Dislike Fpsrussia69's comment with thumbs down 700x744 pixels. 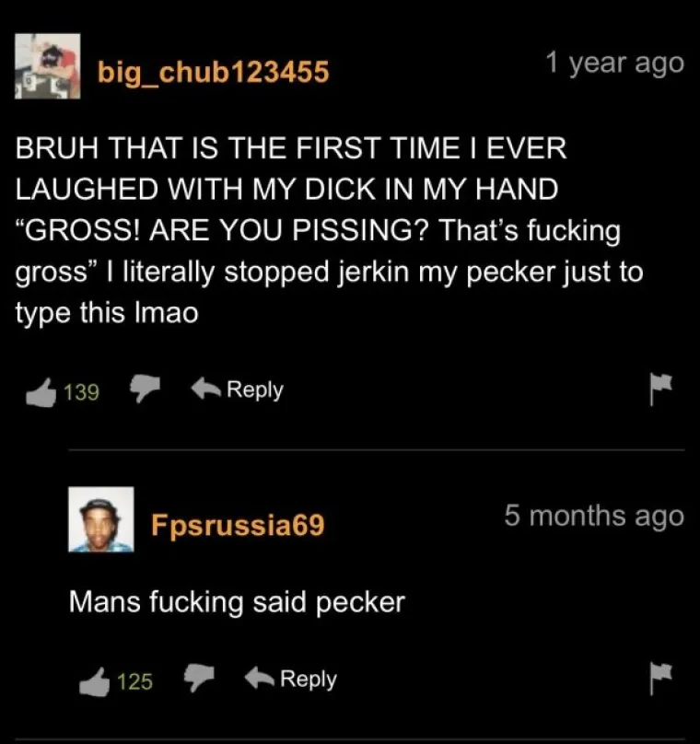tap(199, 678)
